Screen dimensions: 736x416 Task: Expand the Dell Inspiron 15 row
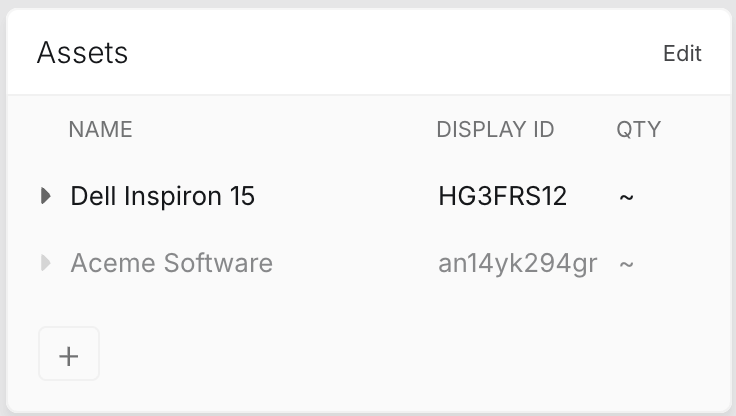click(46, 196)
